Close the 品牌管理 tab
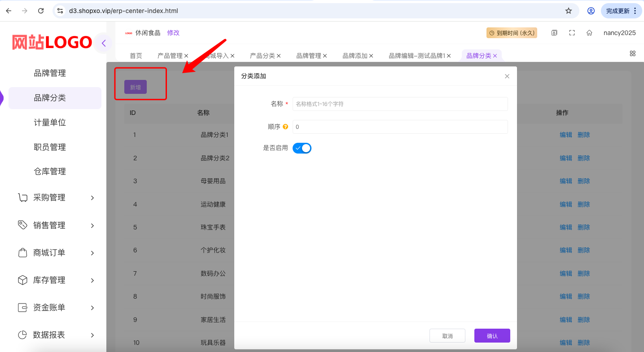Image resolution: width=644 pixels, height=352 pixels. coord(325,56)
